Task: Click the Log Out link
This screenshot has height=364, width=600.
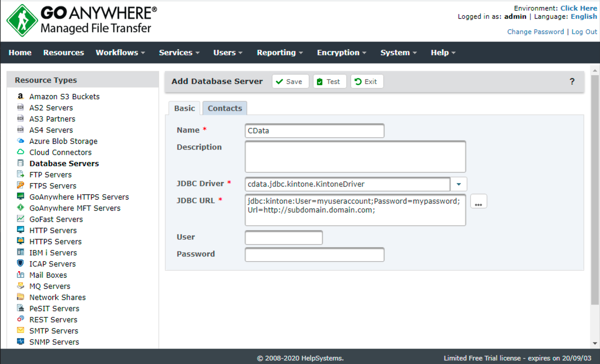Action: pyautogui.click(x=584, y=32)
